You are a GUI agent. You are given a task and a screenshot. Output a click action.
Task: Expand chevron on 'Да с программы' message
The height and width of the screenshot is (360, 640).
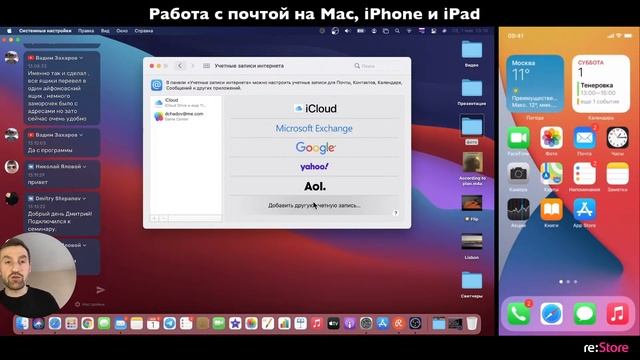81,135
